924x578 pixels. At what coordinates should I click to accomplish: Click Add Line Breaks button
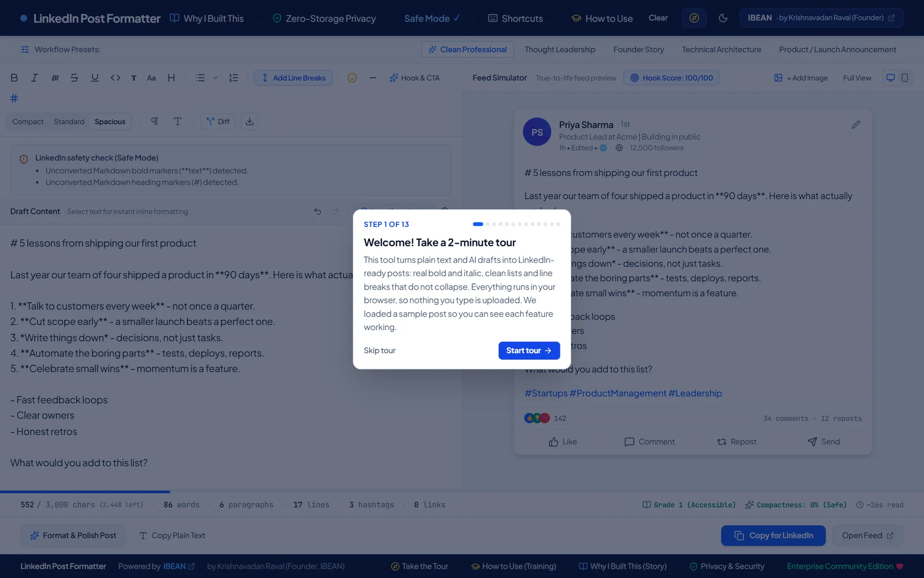[x=293, y=78]
